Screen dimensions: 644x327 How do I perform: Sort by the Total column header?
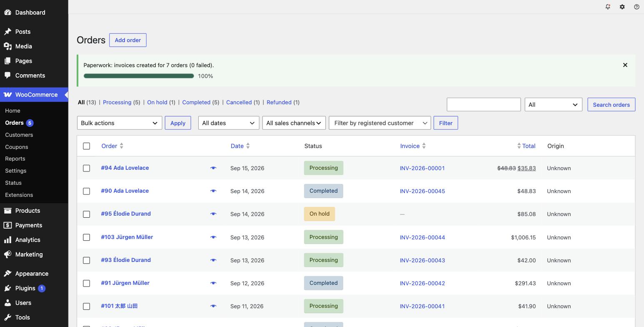[x=526, y=146]
